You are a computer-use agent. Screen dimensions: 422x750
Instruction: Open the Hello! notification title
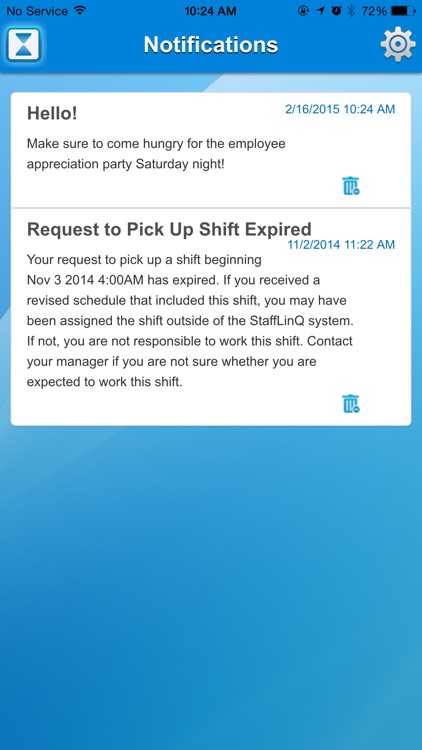[52, 113]
